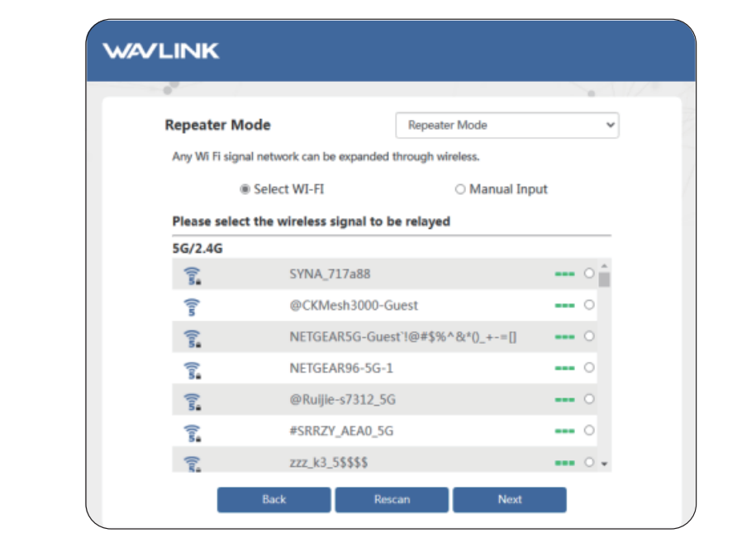The height and width of the screenshot is (533, 756).
Task: Open the Repeater Mode dropdown
Action: coord(506,126)
